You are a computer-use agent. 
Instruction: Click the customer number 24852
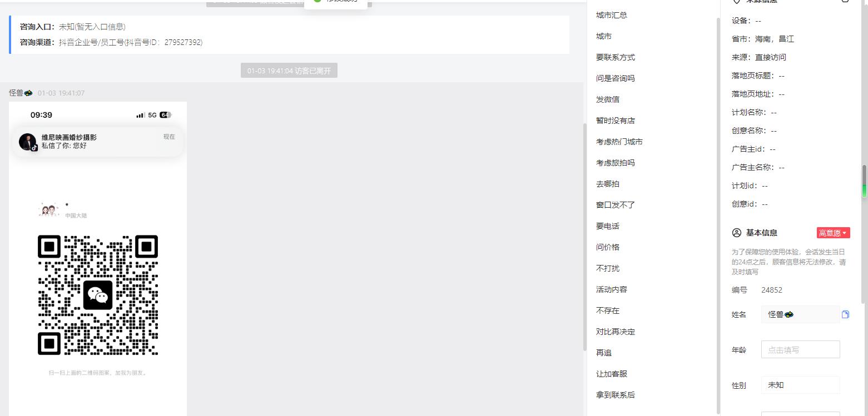pyautogui.click(x=772, y=290)
